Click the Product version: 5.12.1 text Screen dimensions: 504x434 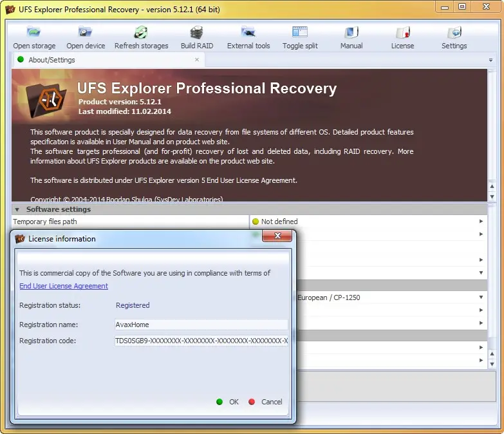(120, 102)
